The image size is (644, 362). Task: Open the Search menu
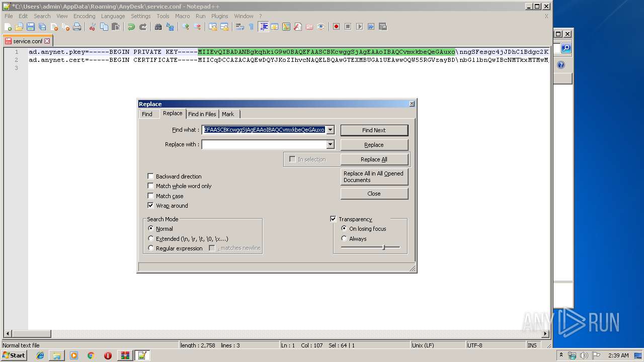click(42, 16)
